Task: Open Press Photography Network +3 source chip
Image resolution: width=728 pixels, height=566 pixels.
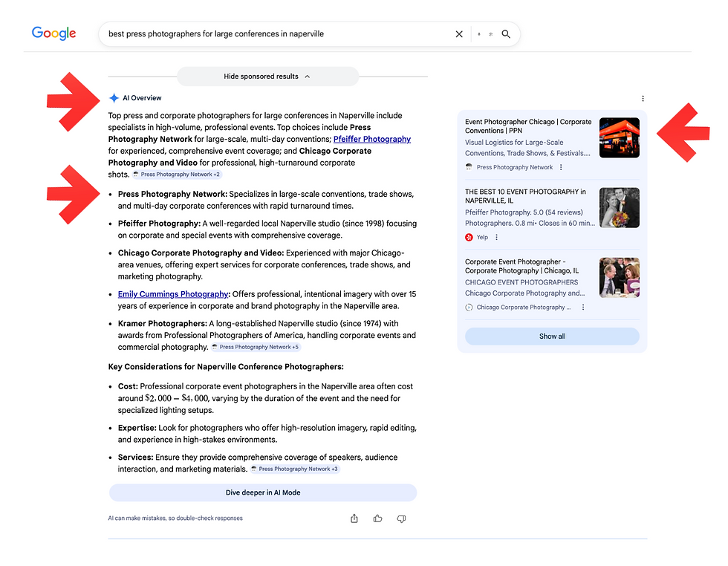Action: pos(295,469)
